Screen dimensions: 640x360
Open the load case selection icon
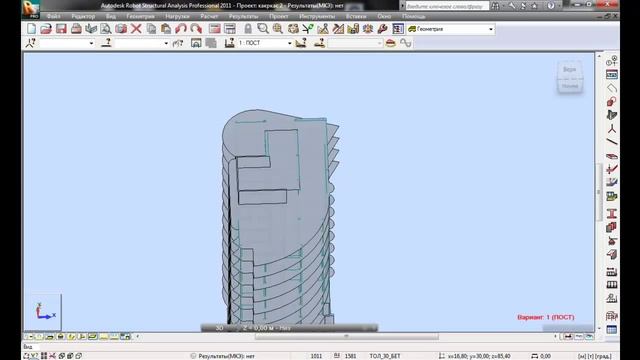click(229, 43)
